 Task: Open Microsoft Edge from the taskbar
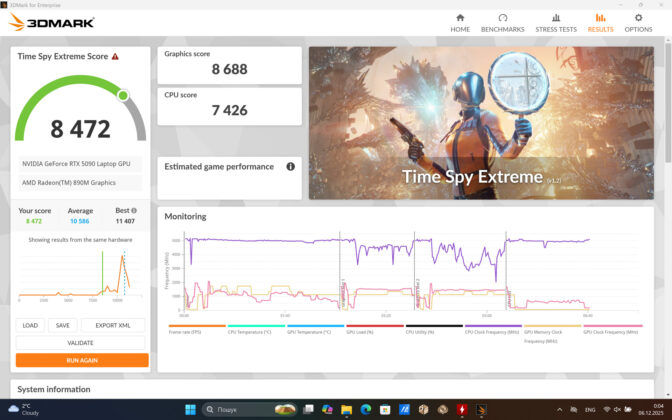point(366,409)
